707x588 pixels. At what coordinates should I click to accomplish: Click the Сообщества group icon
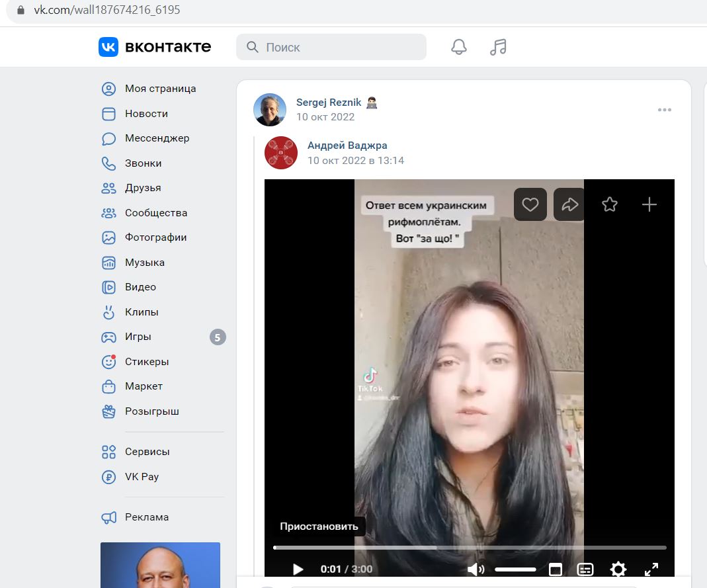[108, 213]
